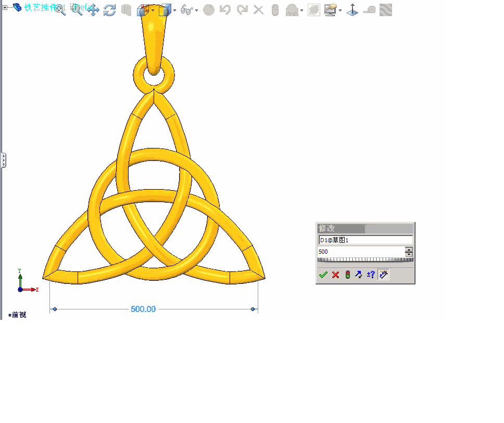Viewport: 504px width, 423px height.
Task: Click the View Settings monitor icon
Action: [x=331, y=10]
